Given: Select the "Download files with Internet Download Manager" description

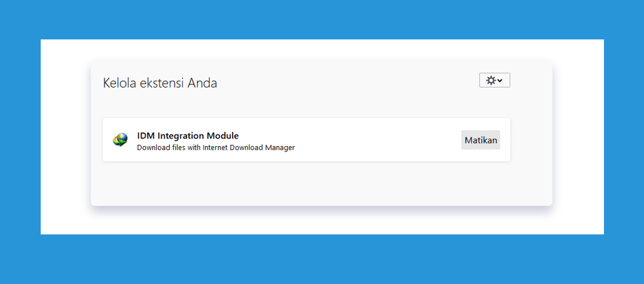Looking at the screenshot, I should click(x=216, y=147).
